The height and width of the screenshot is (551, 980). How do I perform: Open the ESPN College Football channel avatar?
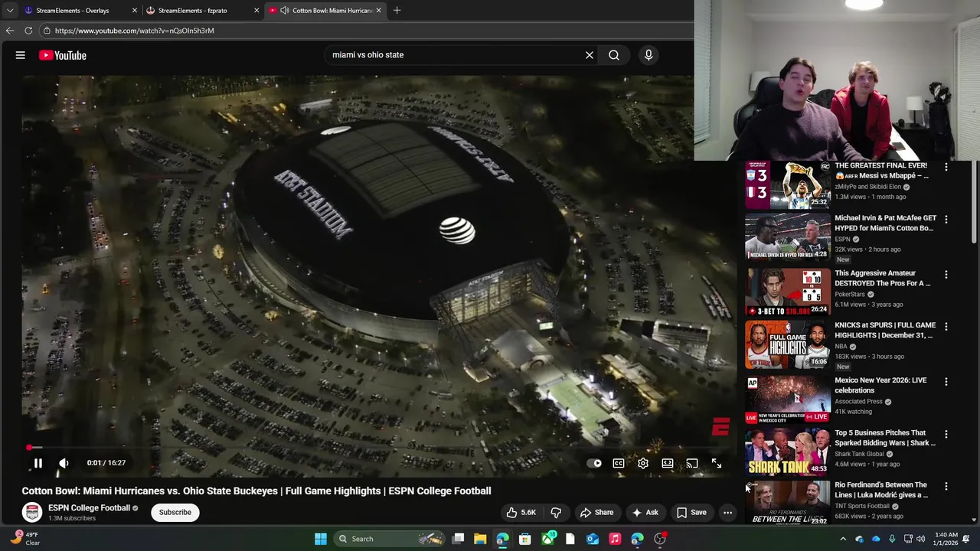coord(32,512)
